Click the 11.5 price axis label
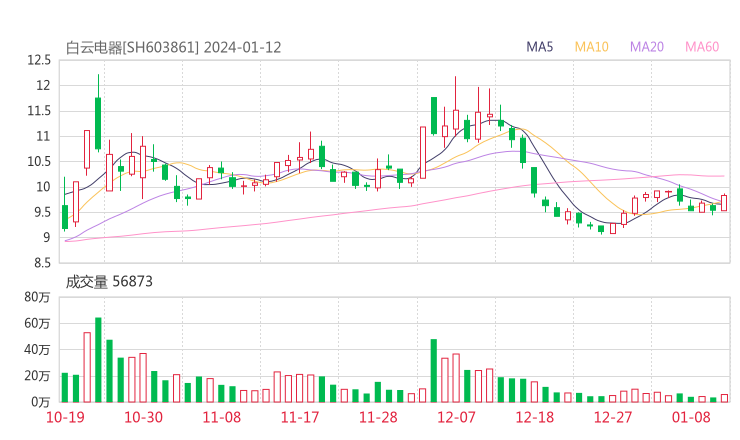740x440 pixels. pyautogui.click(x=39, y=111)
